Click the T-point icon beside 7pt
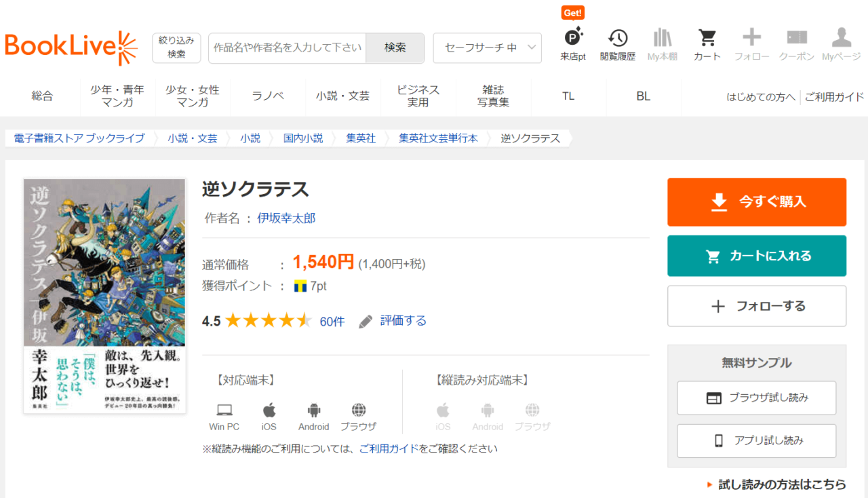868x498 pixels. tap(300, 286)
